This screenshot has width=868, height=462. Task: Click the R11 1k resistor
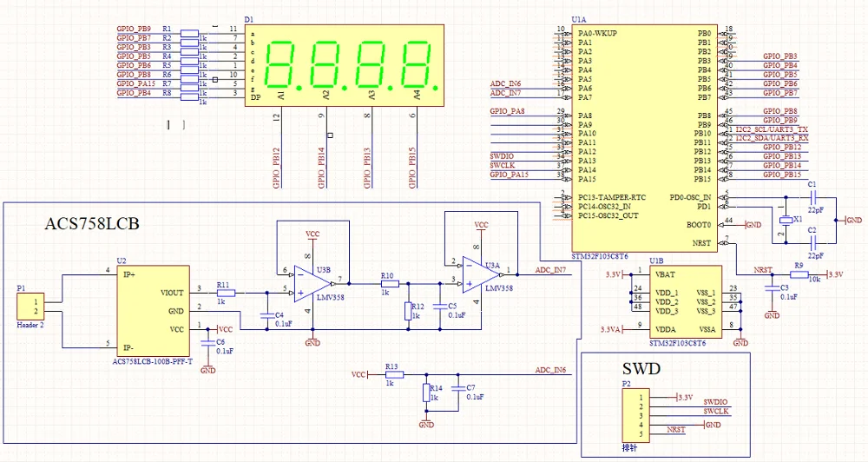[x=226, y=293]
